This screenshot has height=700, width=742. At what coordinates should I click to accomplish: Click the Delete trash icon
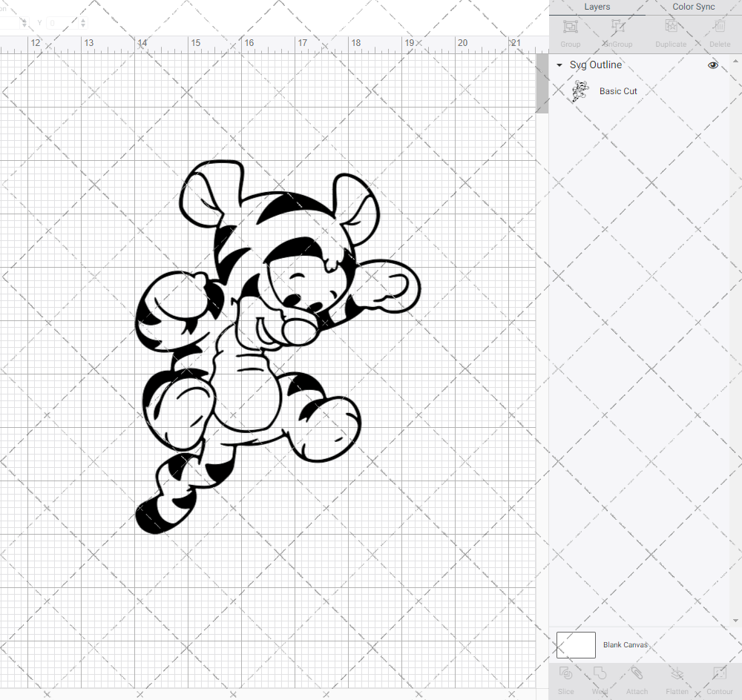[720, 27]
